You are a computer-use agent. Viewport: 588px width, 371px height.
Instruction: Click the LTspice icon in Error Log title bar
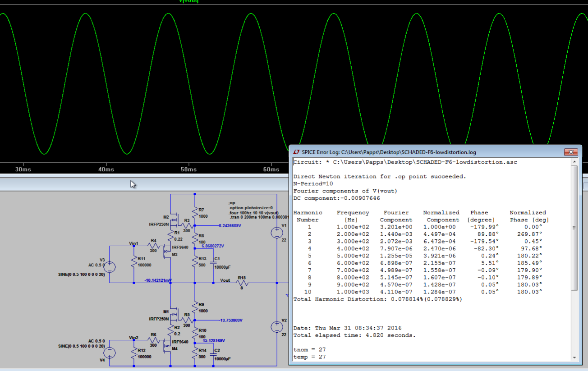point(296,152)
